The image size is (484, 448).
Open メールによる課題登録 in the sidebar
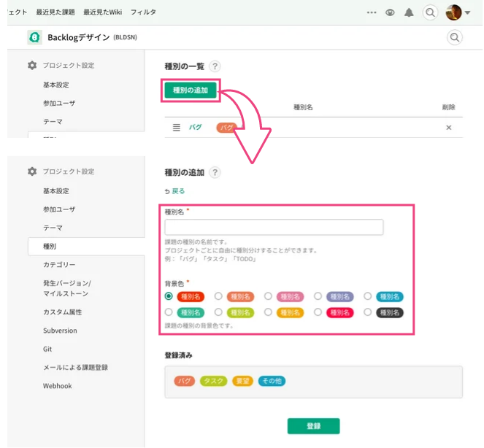[75, 368]
